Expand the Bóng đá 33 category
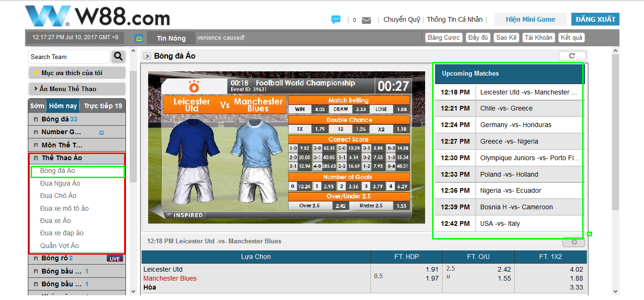Image resolution: width=644 pixels, height=300 pixels. pos(77,120)
